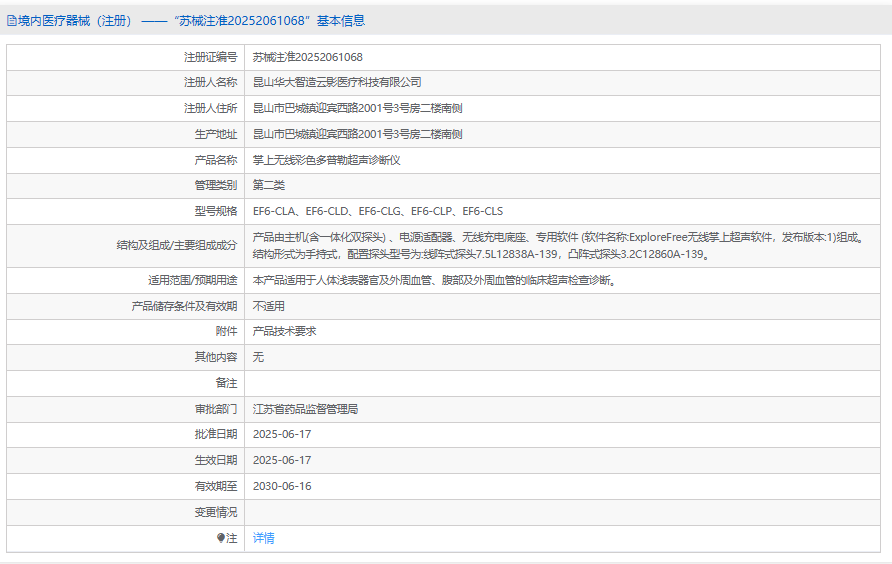The image size is (892, 564).
Task: Click the 批准日期 label
Action: click(216, 434)
